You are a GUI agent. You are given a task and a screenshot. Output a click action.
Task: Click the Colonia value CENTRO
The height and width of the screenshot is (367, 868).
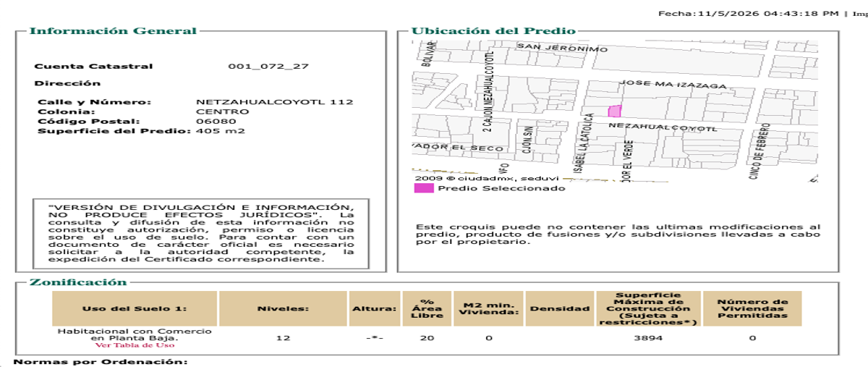tap(223, 111)
